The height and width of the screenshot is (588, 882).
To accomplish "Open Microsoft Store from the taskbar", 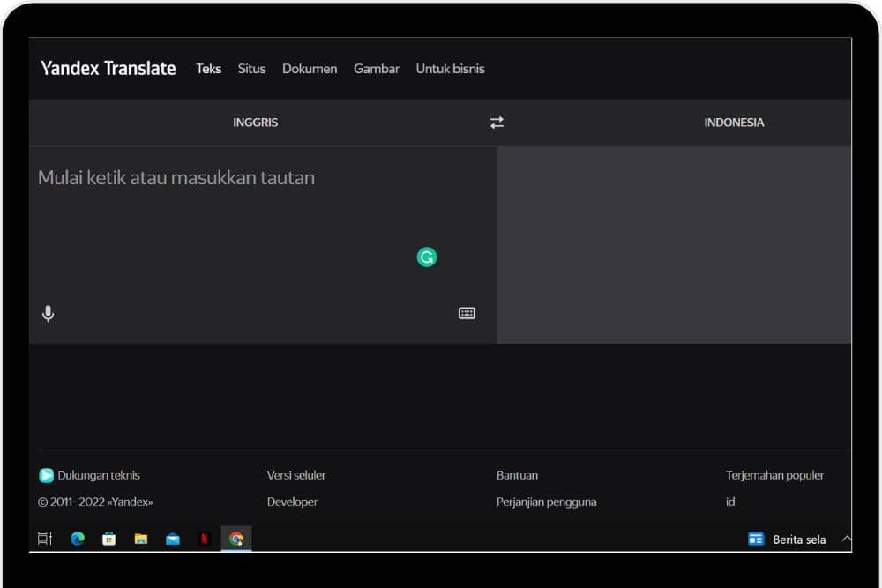I will click(109, 539).
